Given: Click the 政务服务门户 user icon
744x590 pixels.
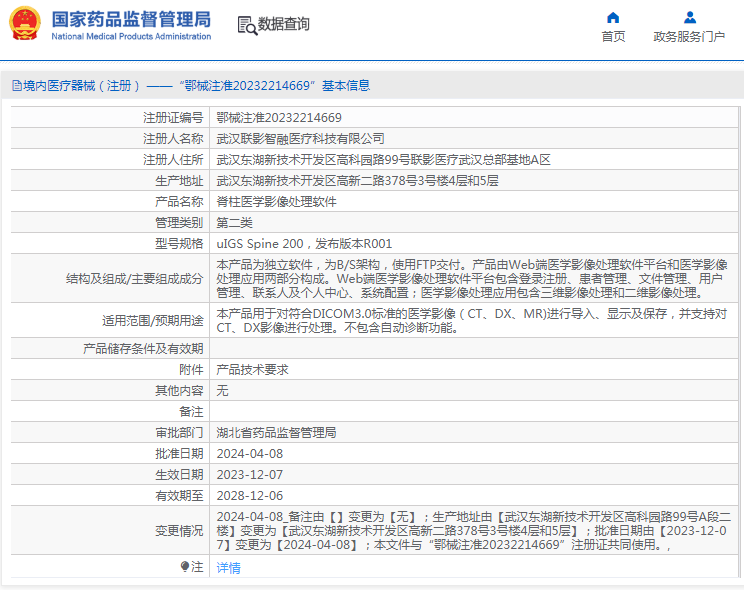Looking at the screenshot, I should pyautogui.click(x=690, y=18).
